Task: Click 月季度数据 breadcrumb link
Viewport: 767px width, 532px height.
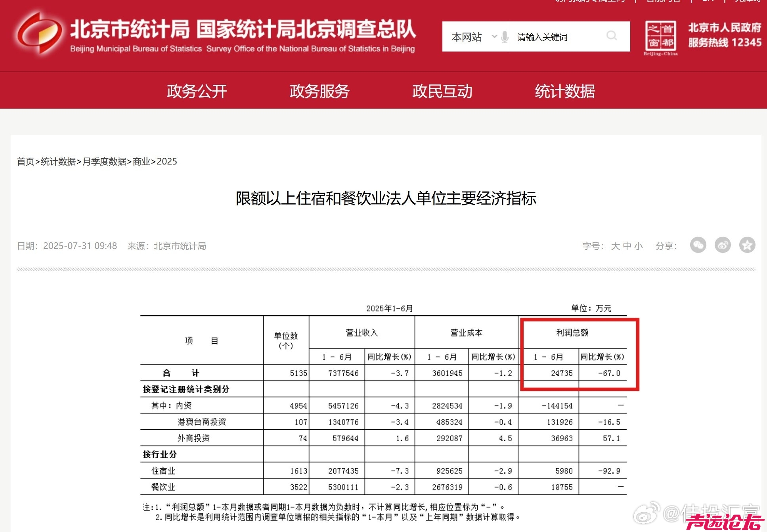Action: pyautogui.click(x=104, y=162)
